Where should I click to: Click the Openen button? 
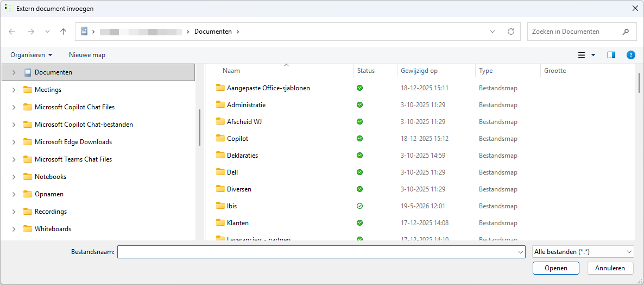555,268
